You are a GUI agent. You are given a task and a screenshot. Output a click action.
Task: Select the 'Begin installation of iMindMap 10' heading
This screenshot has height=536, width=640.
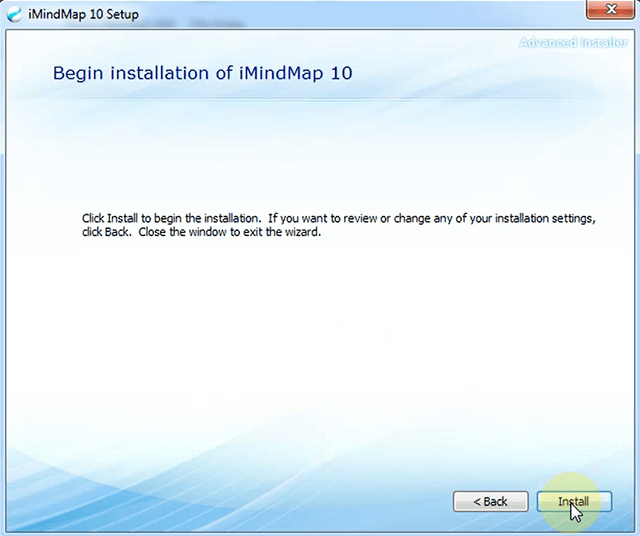point(202,73)
